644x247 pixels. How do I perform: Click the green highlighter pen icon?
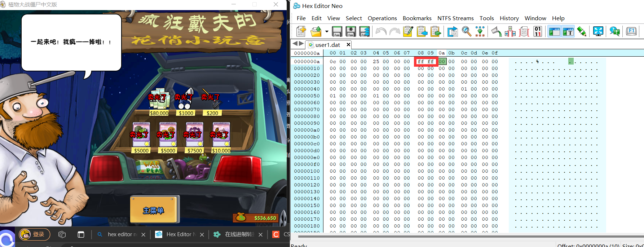click(582, 32)
